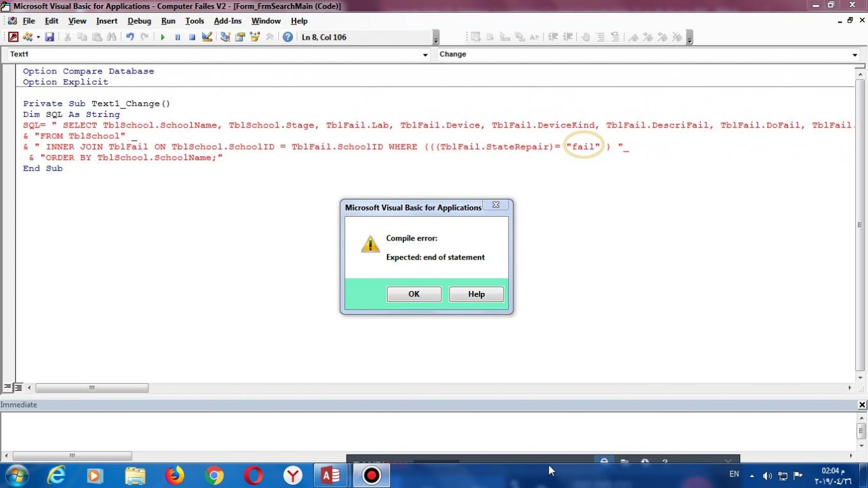
Task: Open the Object Browser icon
Action: 255,37
